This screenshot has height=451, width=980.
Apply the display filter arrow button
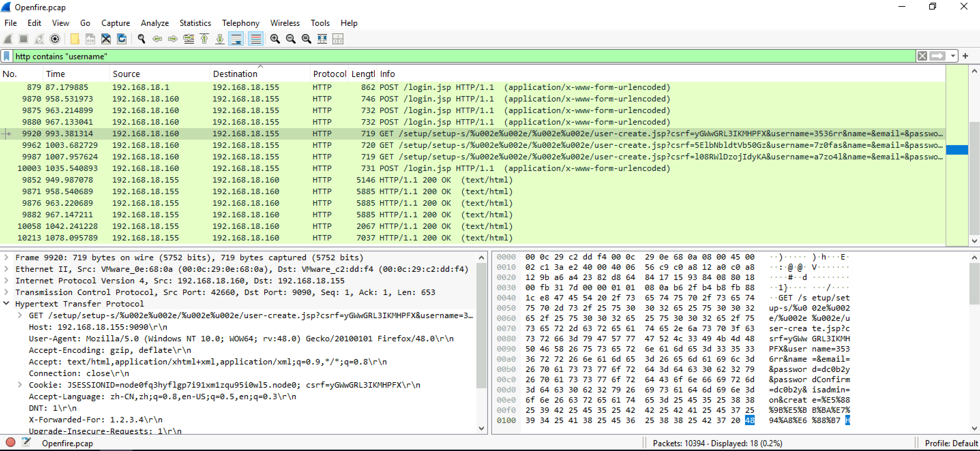pos(937,56)
